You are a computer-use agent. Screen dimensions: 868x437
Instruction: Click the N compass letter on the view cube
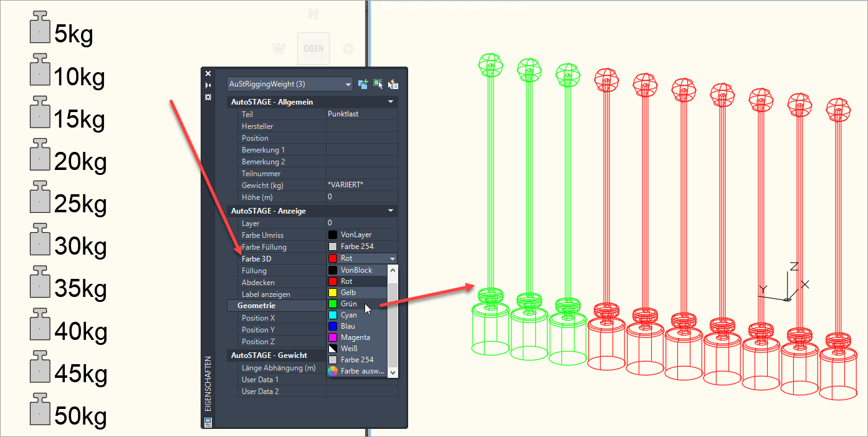tap(313, 14)
